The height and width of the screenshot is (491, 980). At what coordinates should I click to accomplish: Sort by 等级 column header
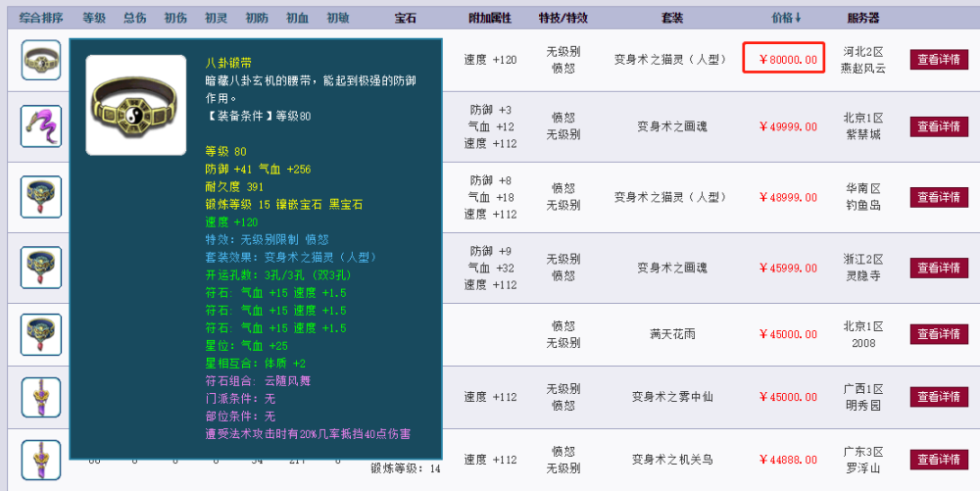click(x=94, y=18)
